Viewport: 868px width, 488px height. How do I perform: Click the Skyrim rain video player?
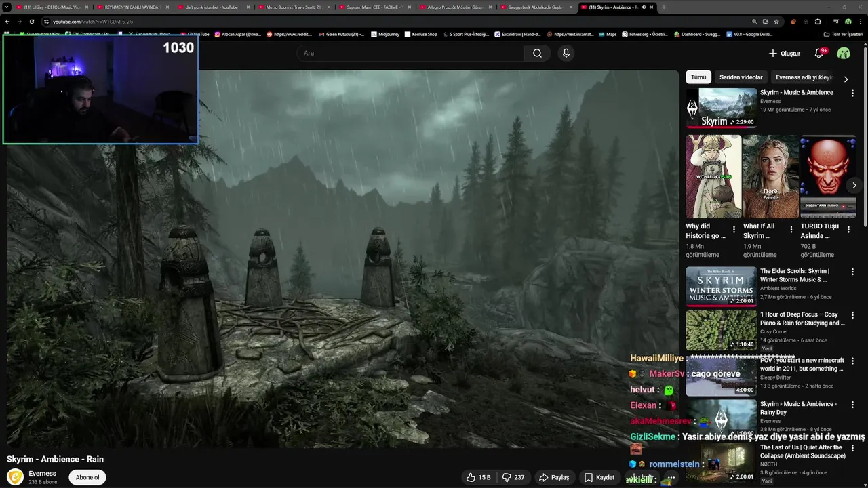pyautogui.click(x=342, y=259)
